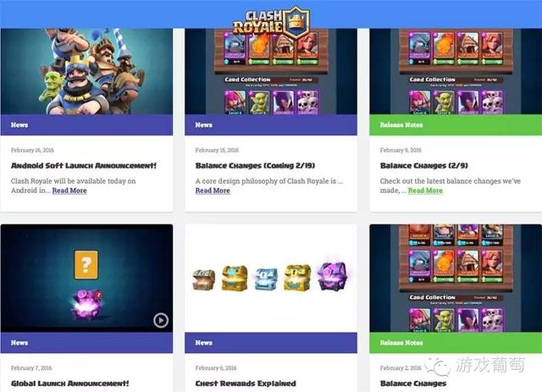
Task: Select News tag under chest rewards image
Action: click(203, 343)
